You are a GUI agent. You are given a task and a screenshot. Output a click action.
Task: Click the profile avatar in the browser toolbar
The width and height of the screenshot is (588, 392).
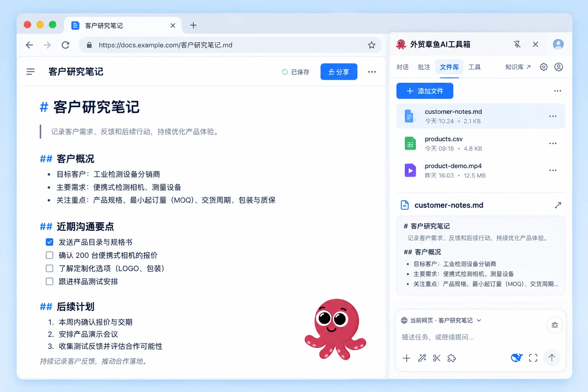(558, 44)
